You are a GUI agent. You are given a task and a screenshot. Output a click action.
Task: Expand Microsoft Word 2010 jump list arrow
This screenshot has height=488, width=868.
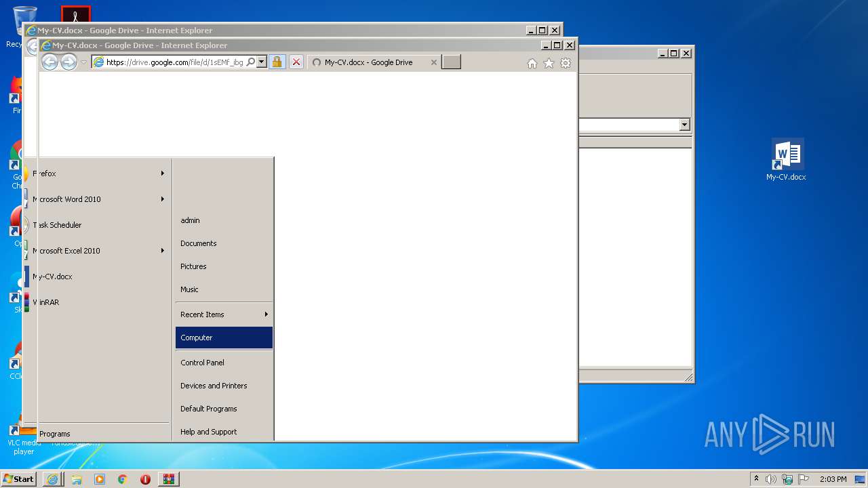pos(163,199)
